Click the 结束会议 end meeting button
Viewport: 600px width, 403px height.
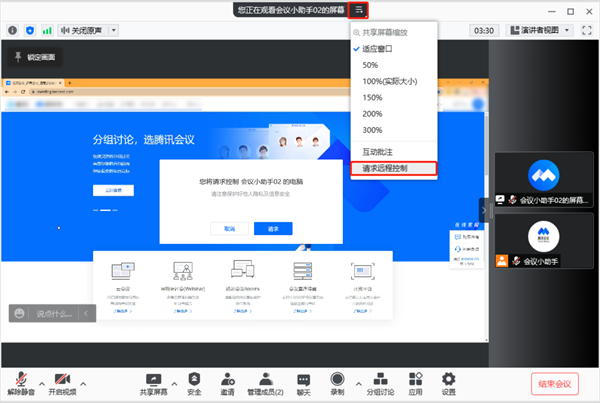(554, 383)
